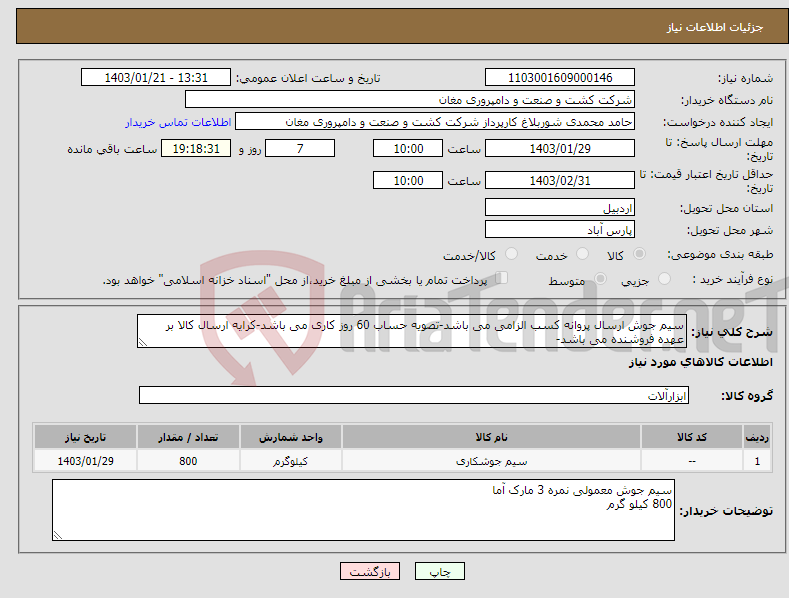Viewport: 789px width, 598px height.
Task: Click the تعداد / مقدار column header
Action: pos(188,437)
